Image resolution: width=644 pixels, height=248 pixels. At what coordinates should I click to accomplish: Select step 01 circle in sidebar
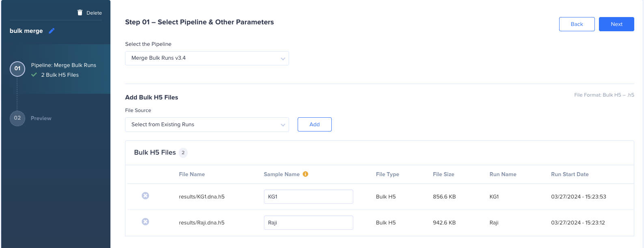pos(17,69)
